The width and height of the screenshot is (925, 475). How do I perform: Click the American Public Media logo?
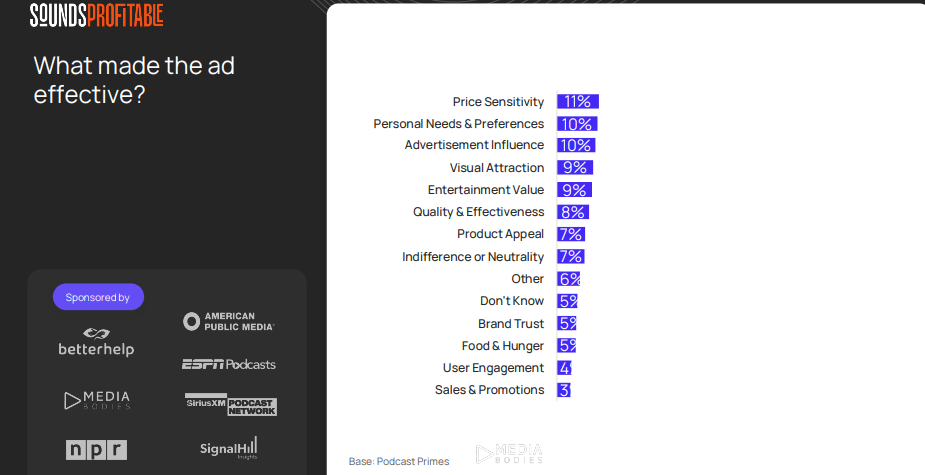(x=228, y=322)
